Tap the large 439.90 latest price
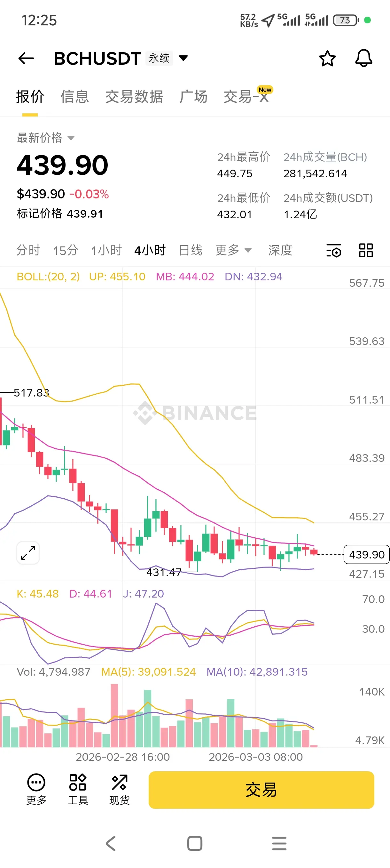This screenshot has width=390, height=868. (63, 165)
